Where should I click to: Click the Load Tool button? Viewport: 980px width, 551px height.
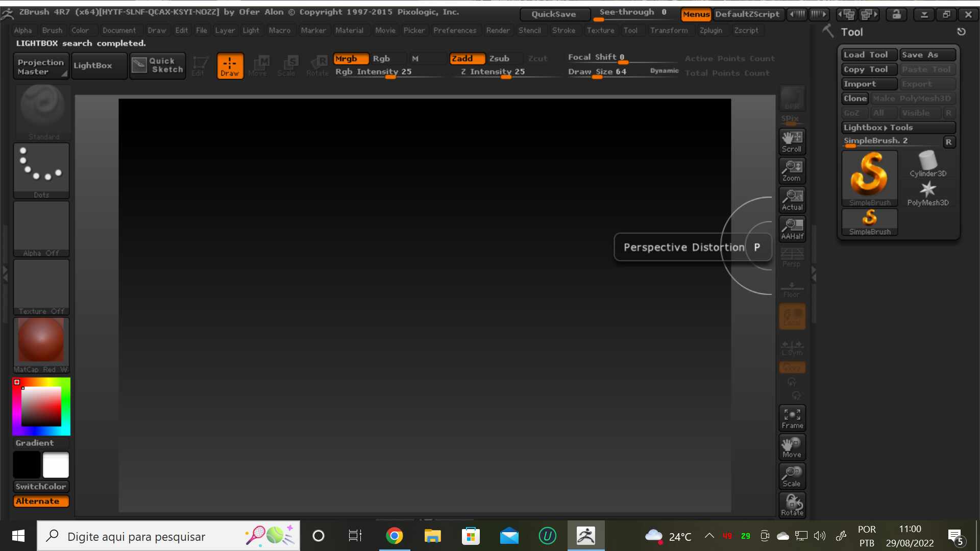click(869, 55)
